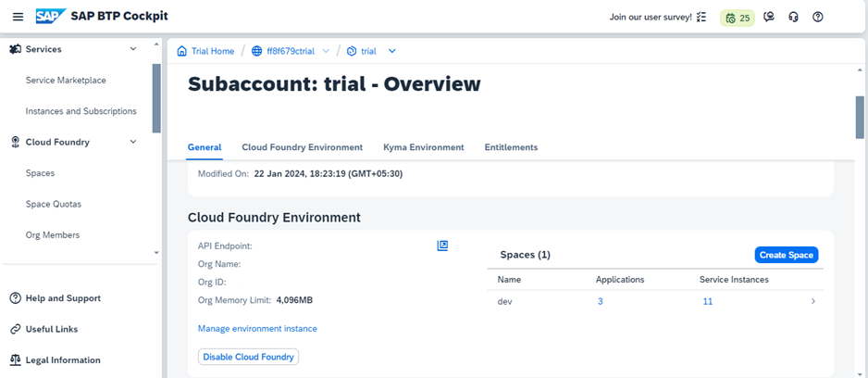The height and width of the screenshot is (378, 868).
Task: Click the main page scrollbar thumb
Action: click(860, 117)
